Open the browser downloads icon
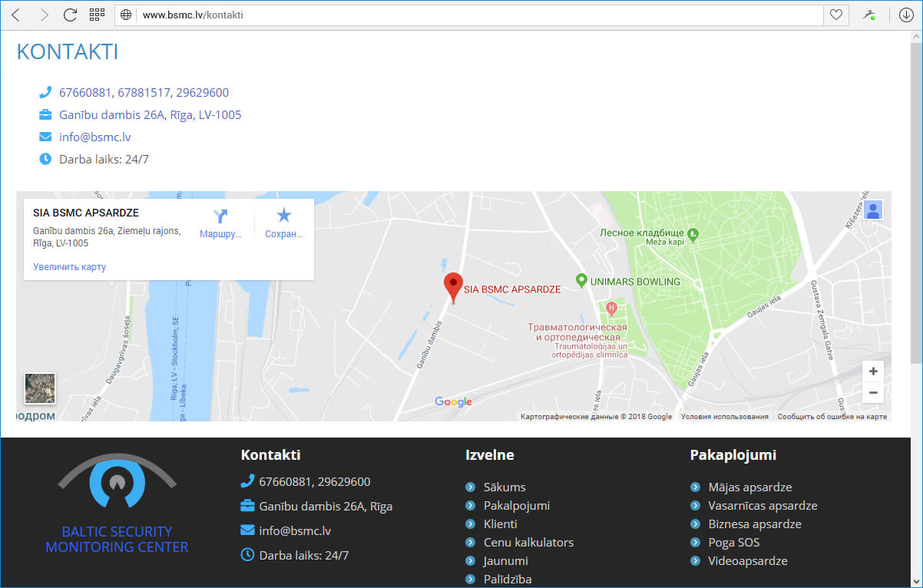 click(906, 15)
